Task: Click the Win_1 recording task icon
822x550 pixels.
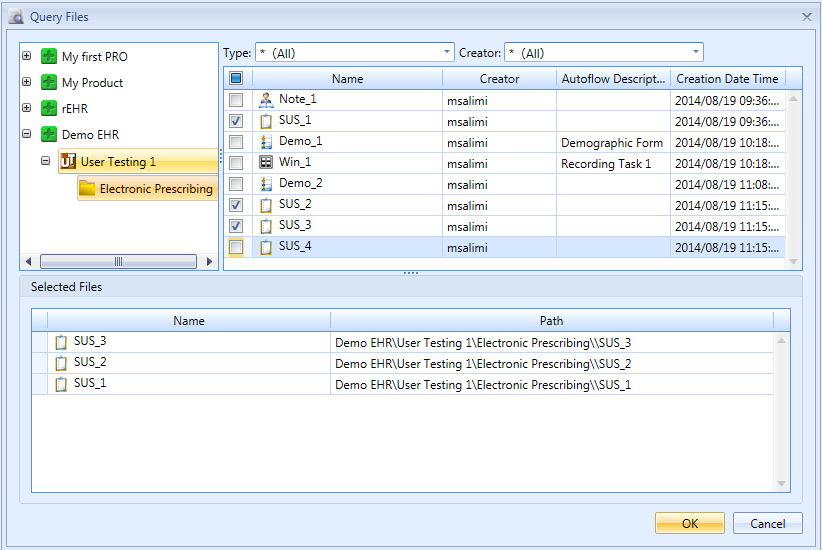Action: [x=266, y=163]
